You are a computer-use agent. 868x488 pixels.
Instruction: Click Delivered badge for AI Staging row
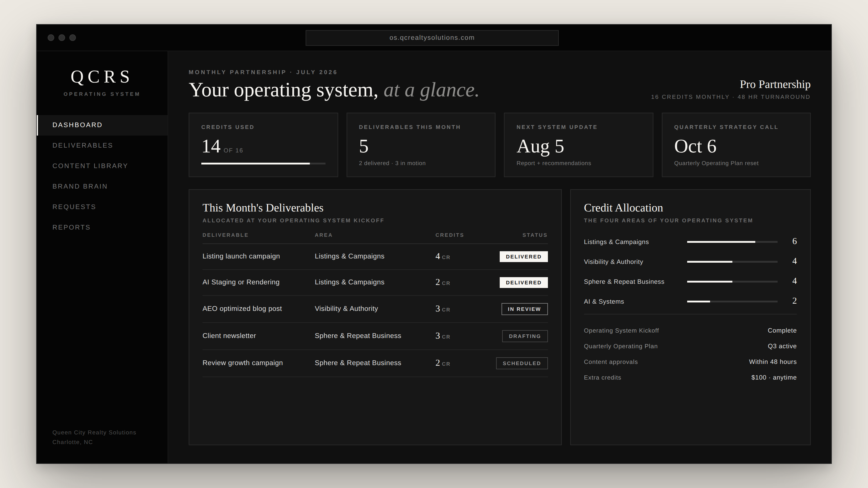524,283
